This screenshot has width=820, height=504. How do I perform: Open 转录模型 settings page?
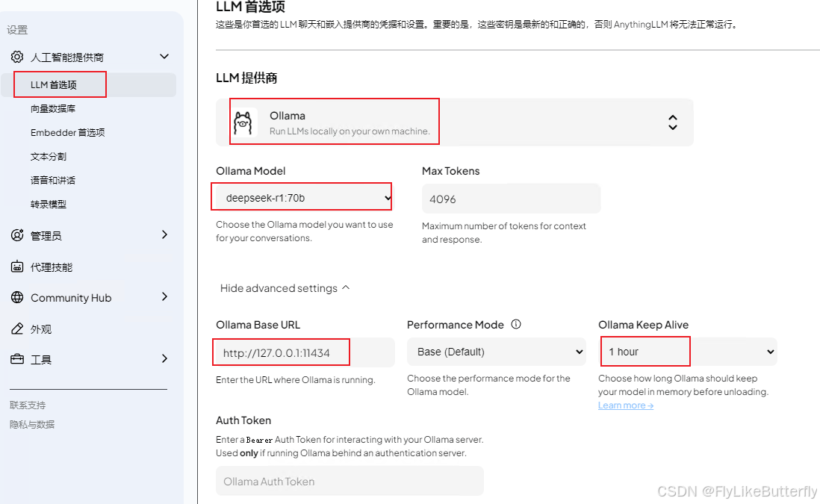[48, 205]
